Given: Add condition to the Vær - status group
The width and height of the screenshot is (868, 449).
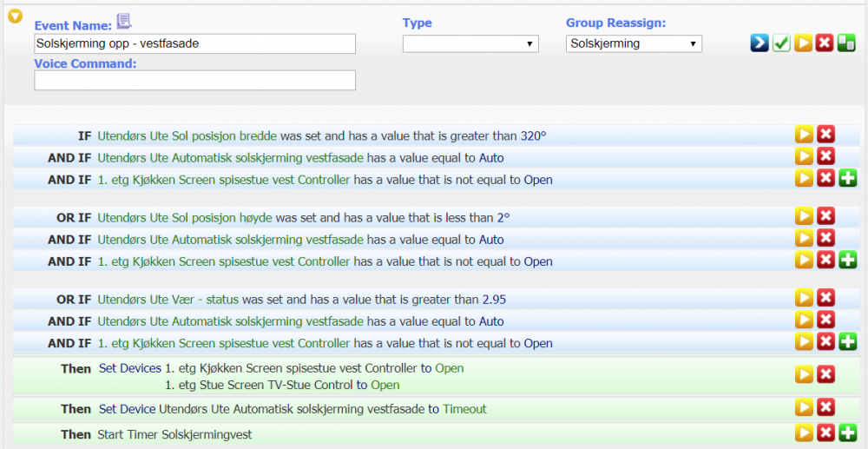Looking at the screenshot, I should [x=847, y=342].
